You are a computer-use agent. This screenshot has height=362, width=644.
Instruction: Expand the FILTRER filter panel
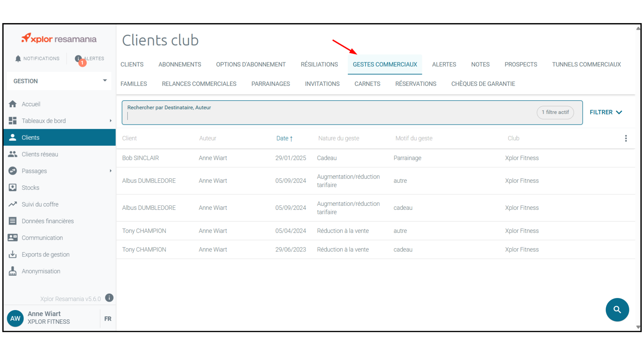coord(606,112)
